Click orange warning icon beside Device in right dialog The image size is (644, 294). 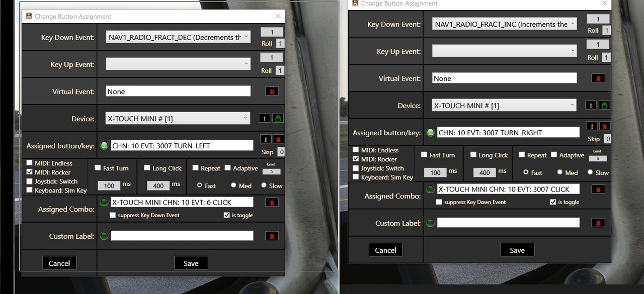click(x=591, y=106)
